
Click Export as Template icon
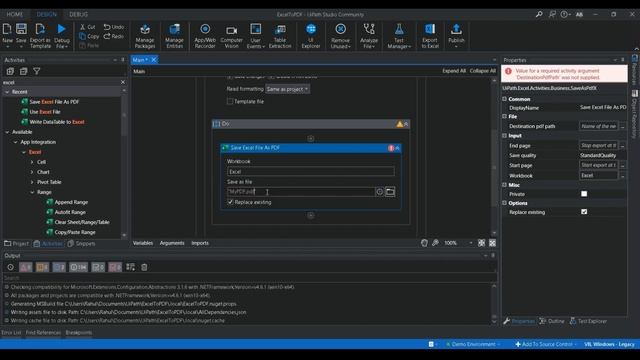40,36
